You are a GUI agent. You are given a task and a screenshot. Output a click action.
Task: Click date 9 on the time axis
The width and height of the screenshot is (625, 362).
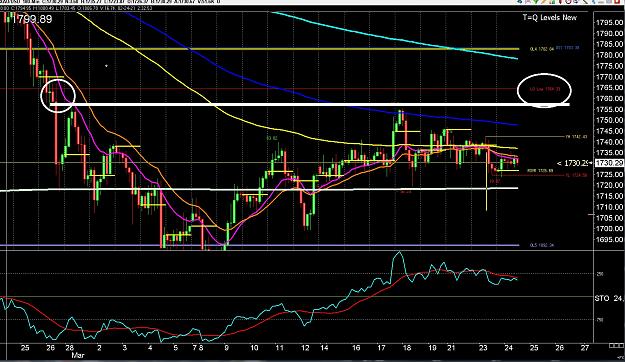[x=226, y=348]
